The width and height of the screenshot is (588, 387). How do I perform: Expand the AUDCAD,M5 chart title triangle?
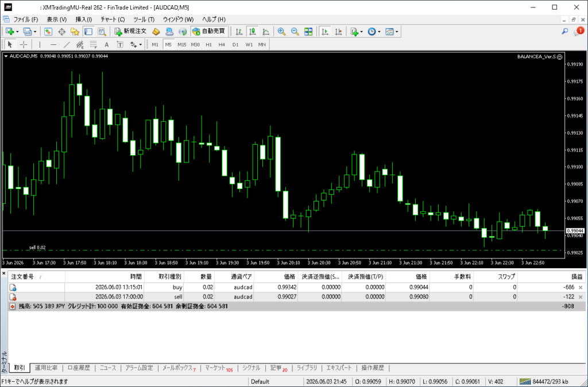coord(6,57)
